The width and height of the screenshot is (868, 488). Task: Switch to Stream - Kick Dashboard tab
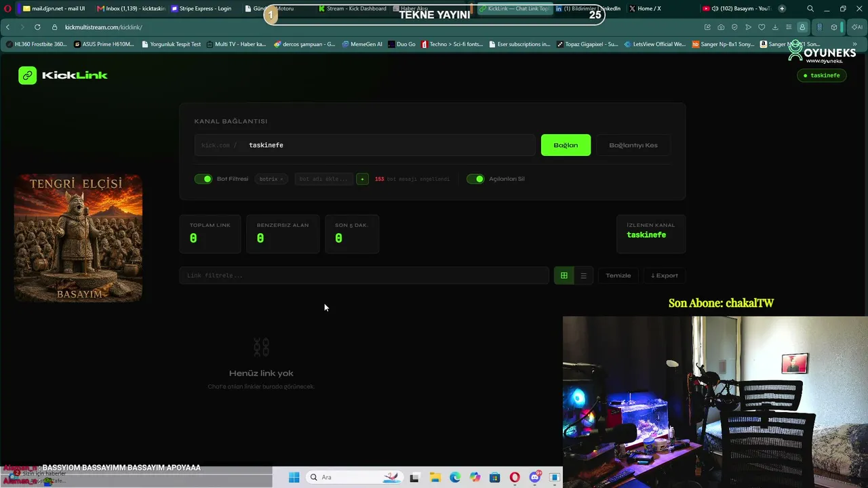click(x=353, y=9)
